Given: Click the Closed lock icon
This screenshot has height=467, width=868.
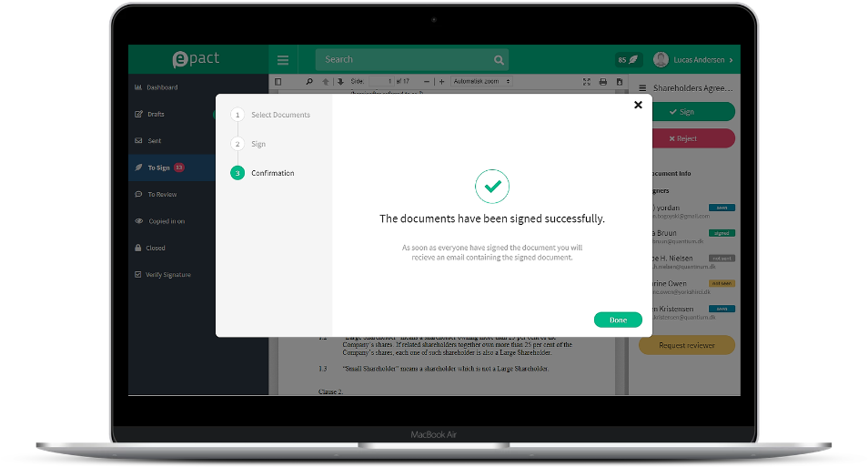Looking at the screenshot, I should [x=137, y=248].
